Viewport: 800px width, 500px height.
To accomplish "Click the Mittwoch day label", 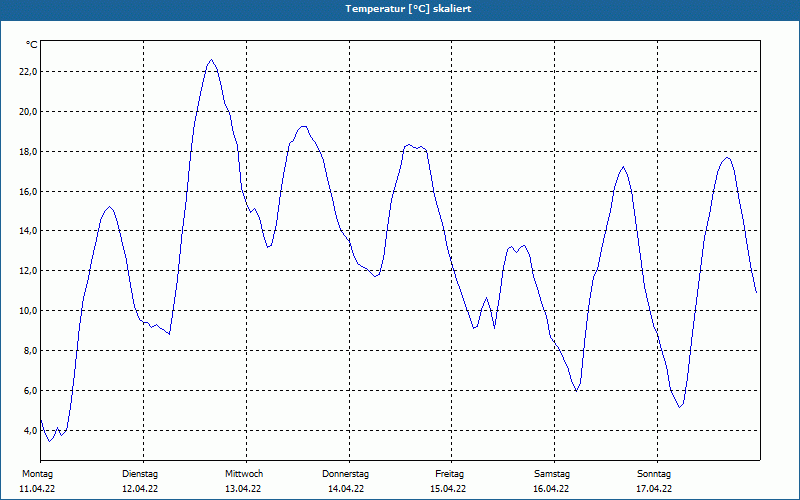I will (x=244, y=474).
